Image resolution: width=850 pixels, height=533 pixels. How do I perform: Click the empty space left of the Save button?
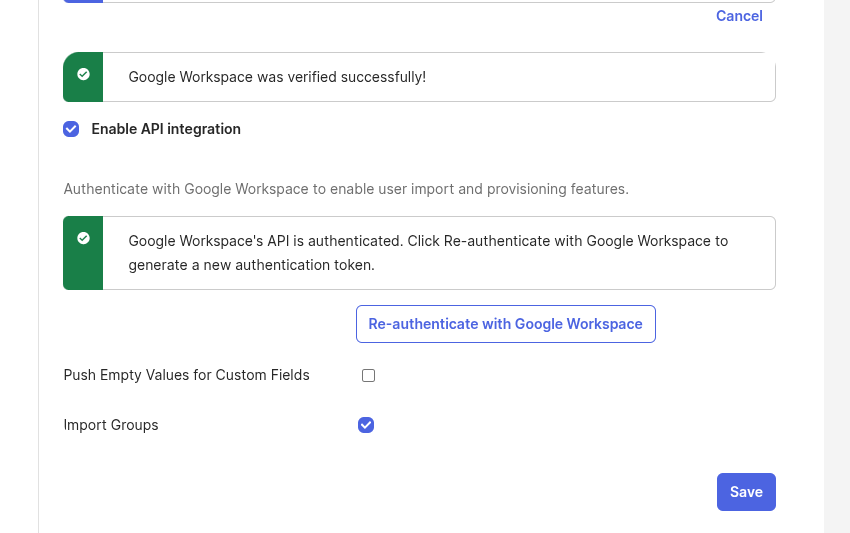pos(500,492)
